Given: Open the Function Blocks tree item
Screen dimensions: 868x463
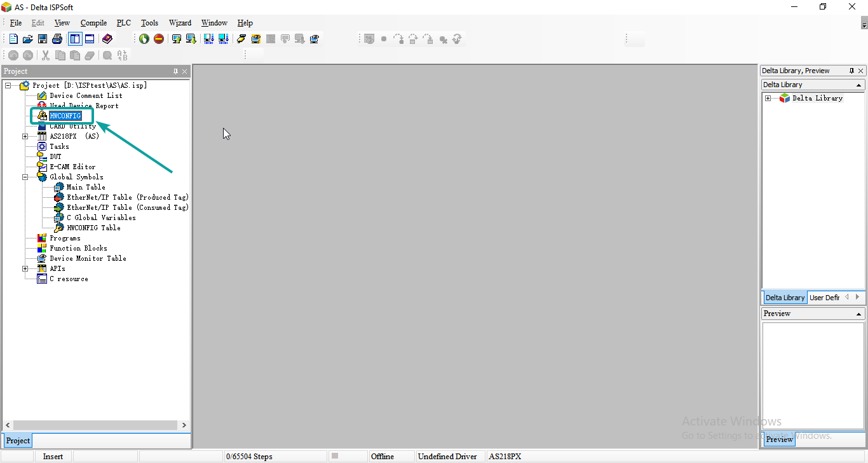Looking at the screenshot, I should (78, 248).
